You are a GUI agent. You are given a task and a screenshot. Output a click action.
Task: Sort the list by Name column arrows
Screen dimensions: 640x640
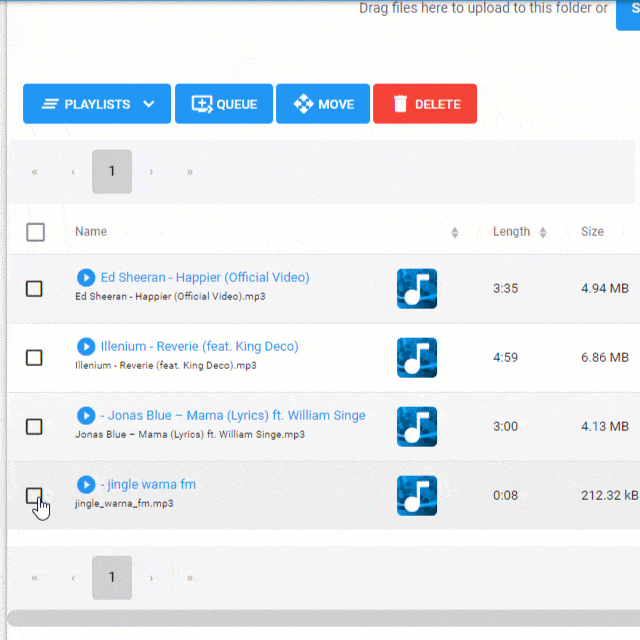coord(454,232)
